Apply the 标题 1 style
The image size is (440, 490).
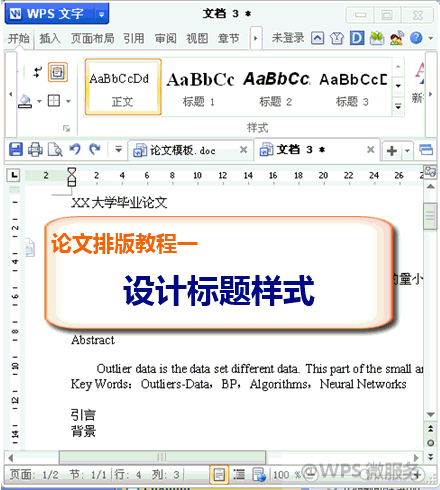tap(200, 87)
